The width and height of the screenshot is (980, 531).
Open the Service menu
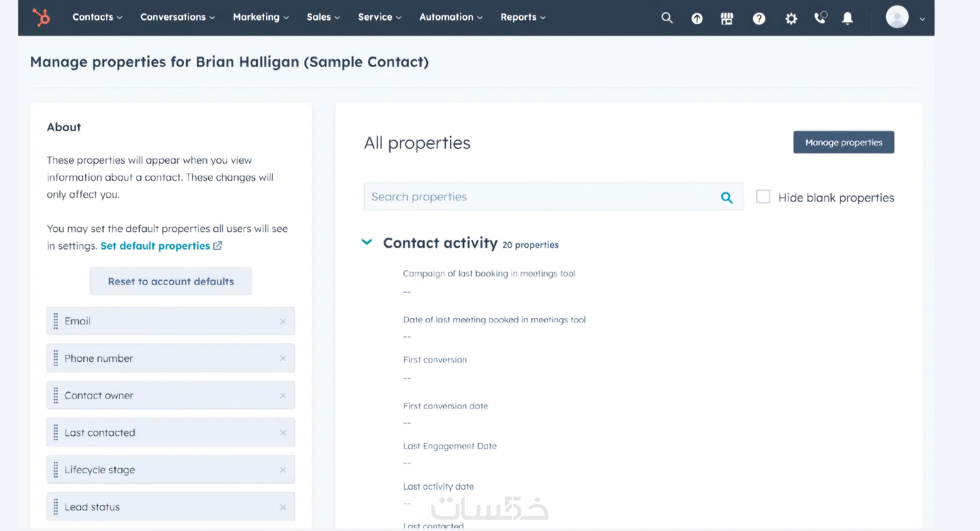[380, 17]
